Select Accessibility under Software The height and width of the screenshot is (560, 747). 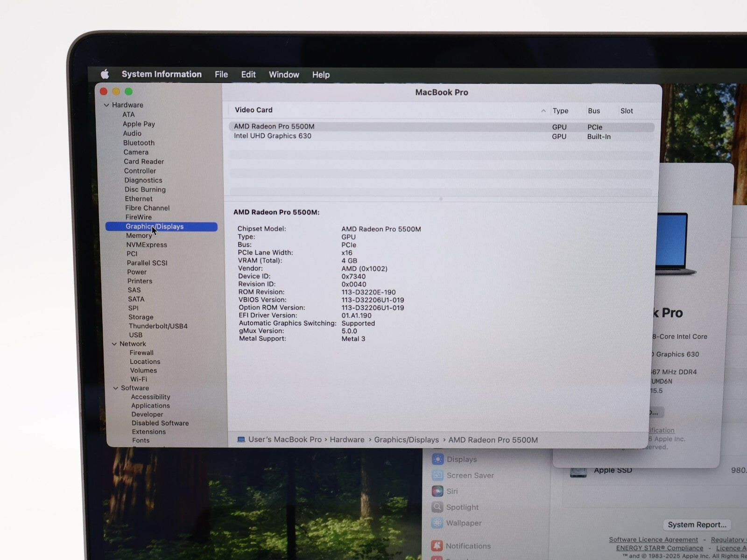point(150,397)
